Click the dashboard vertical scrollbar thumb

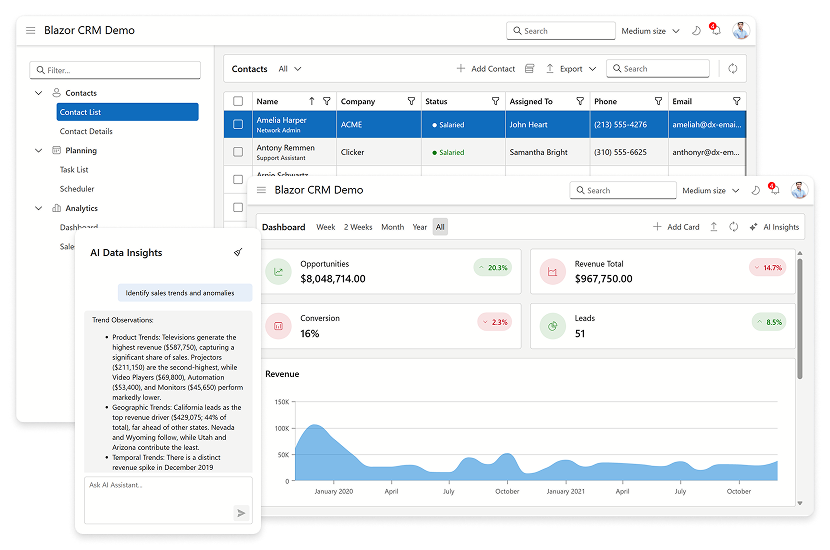coord(800,319)
